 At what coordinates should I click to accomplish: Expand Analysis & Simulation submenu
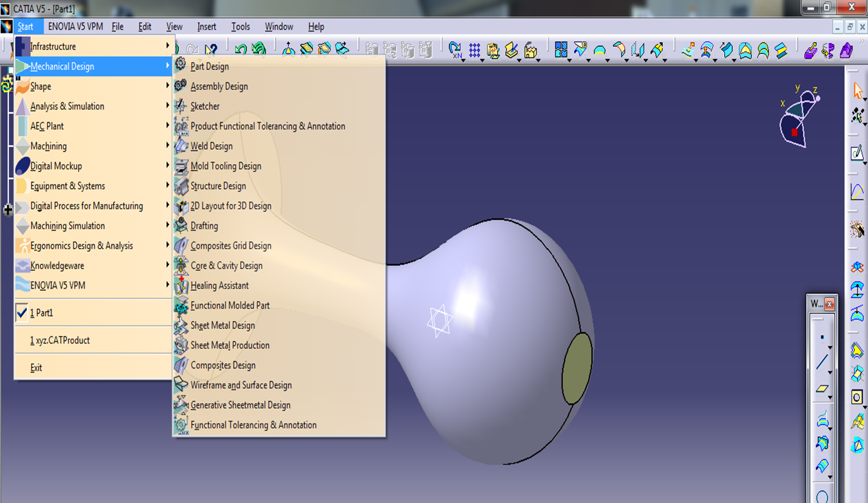click(x=67, y=106)
